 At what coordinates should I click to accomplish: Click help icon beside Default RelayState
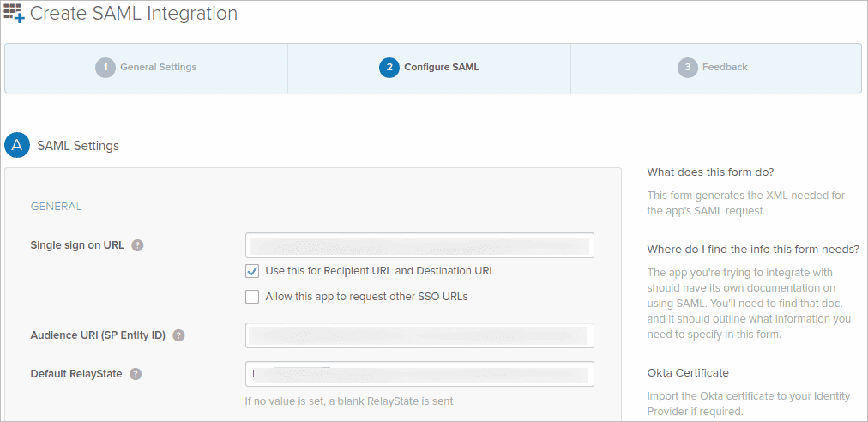pyautogui.click(x=136, y=374)
